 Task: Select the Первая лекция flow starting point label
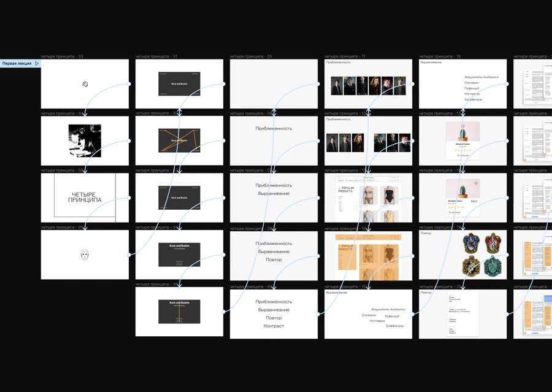point(17,63)
